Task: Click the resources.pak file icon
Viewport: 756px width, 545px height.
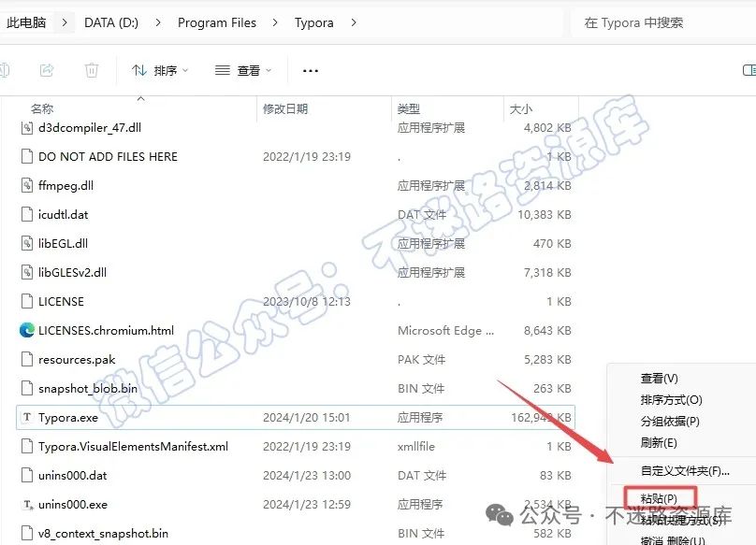Action: (x=27, y=360)
